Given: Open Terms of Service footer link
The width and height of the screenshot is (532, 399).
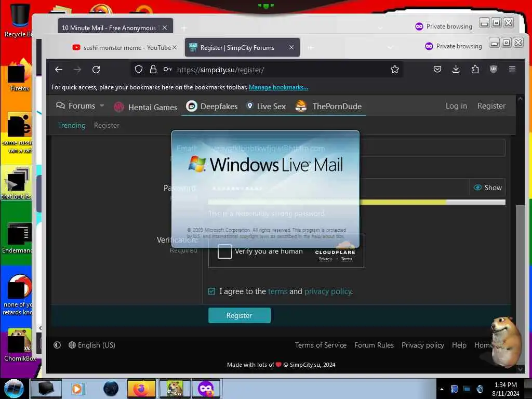Looking at the screenshot, I should 321,345.
